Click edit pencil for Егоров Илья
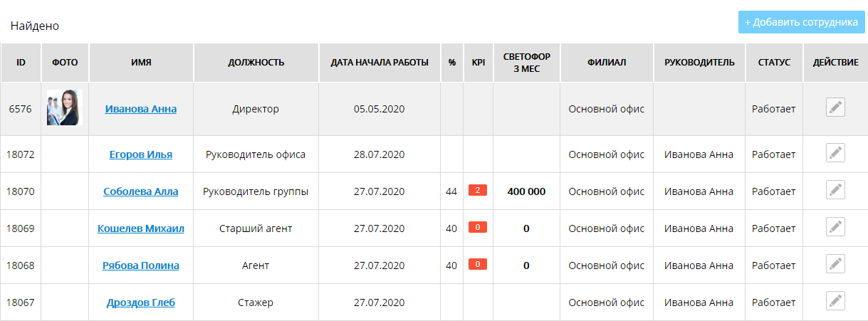Screen dimensions: 868x321 [835, 154]
